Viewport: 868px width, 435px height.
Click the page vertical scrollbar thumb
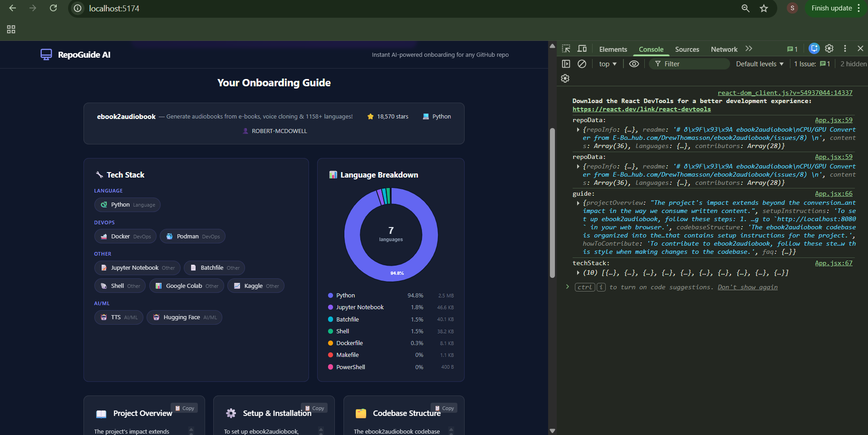tap(552, 203)
